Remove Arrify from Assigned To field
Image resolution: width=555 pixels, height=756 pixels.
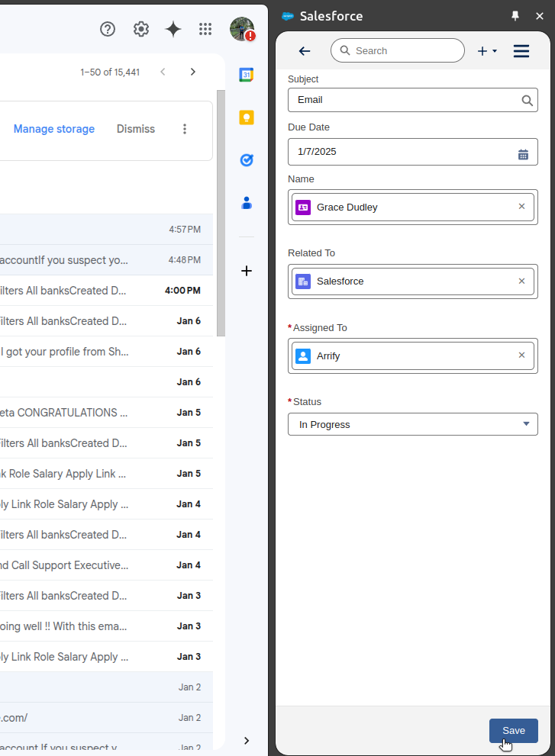[521, 355]
